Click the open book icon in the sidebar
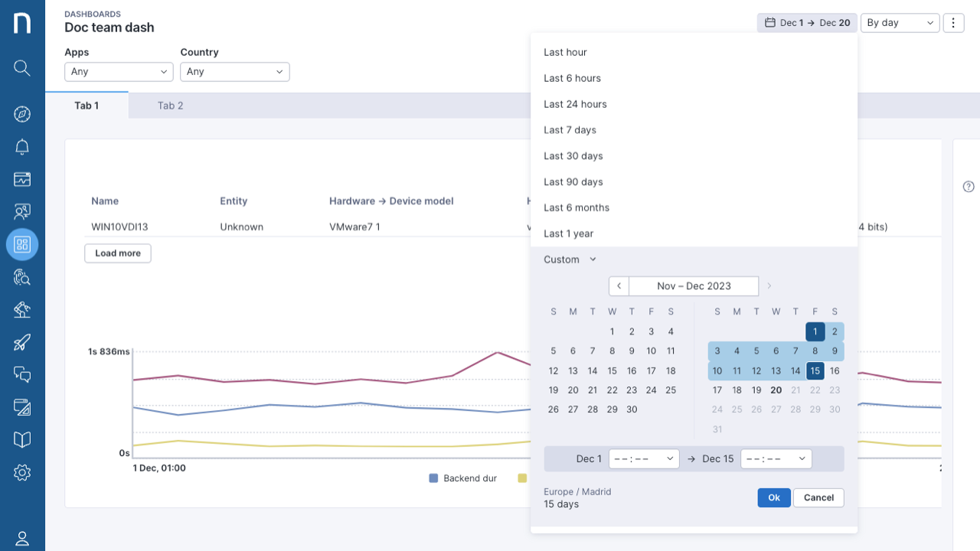Image resolution: width=980 pixels, height=551 pixels. tap(22, 439)
